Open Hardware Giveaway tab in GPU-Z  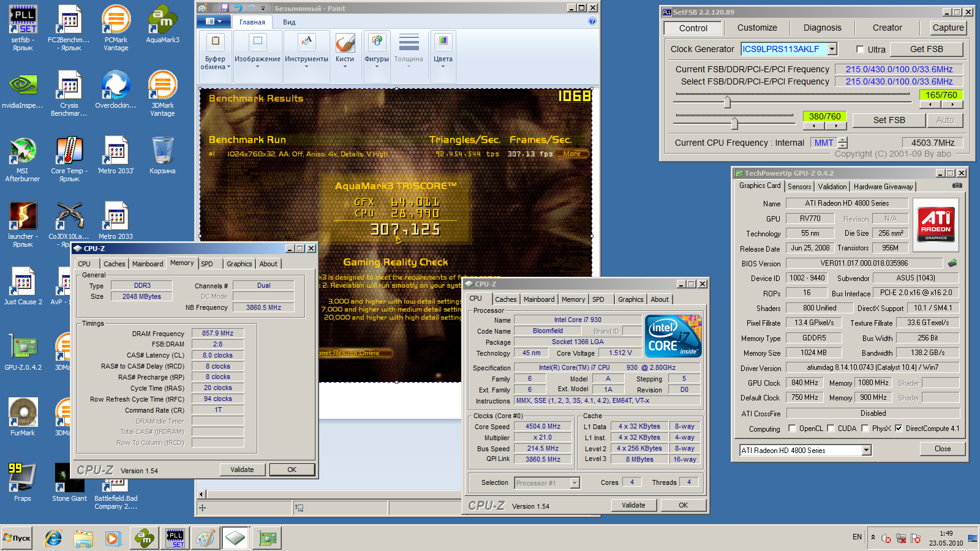(883, 187)
